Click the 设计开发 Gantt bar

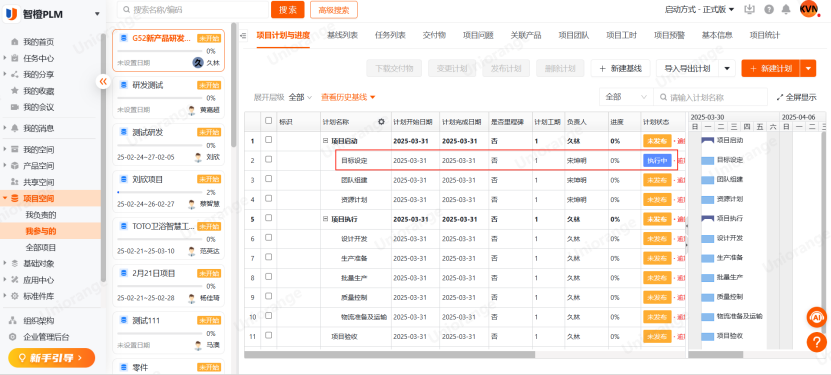coord(708,238)
